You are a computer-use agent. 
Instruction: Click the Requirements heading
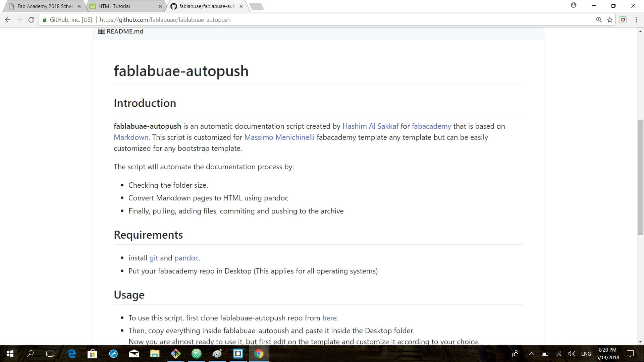148,235
